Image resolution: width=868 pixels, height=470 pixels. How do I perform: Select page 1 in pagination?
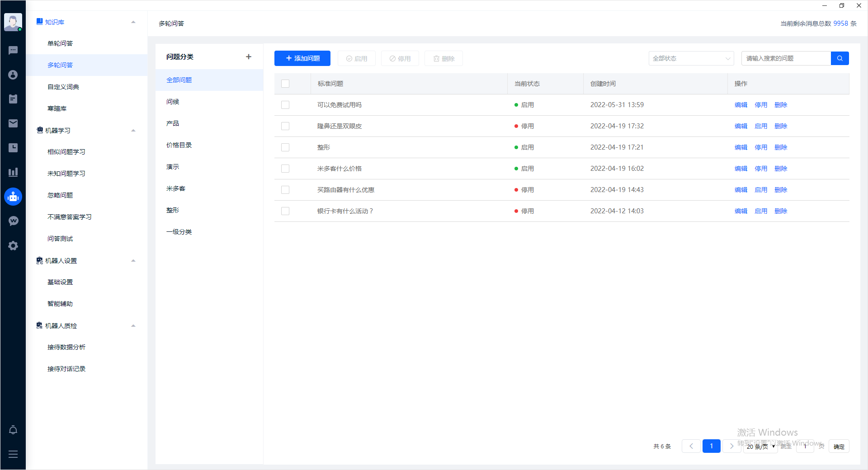pos(712,446)
